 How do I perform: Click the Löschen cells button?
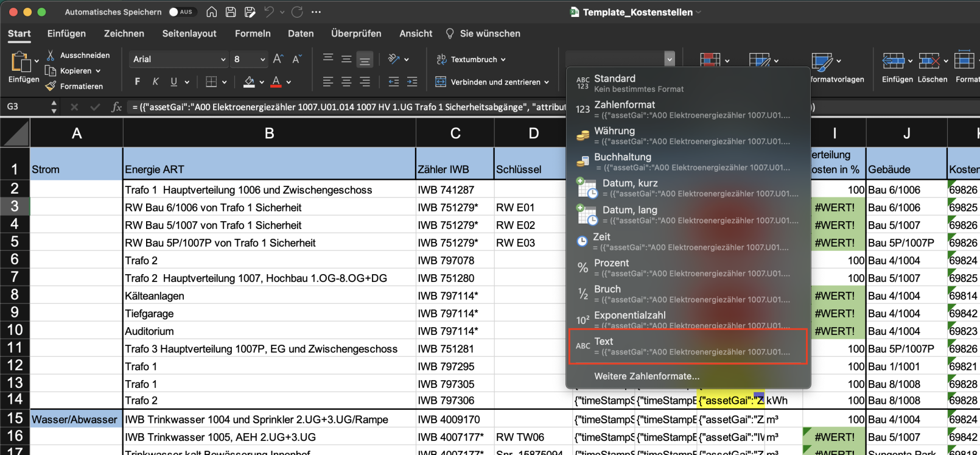[929, 61]
